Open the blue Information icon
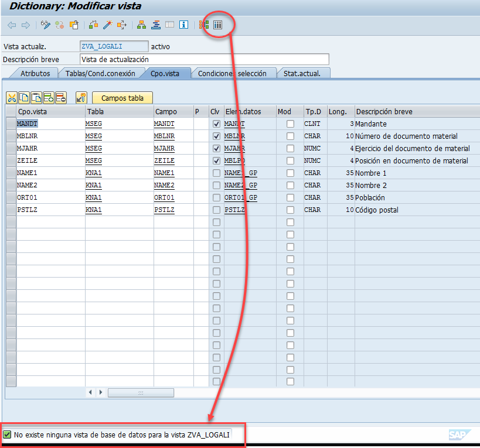 (x=183, y=25)
